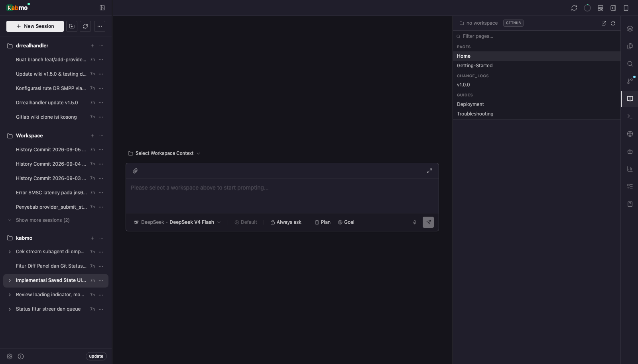Toggle the Plan mode option
Viewport: 638px width, 364px height.
(323, 222)
